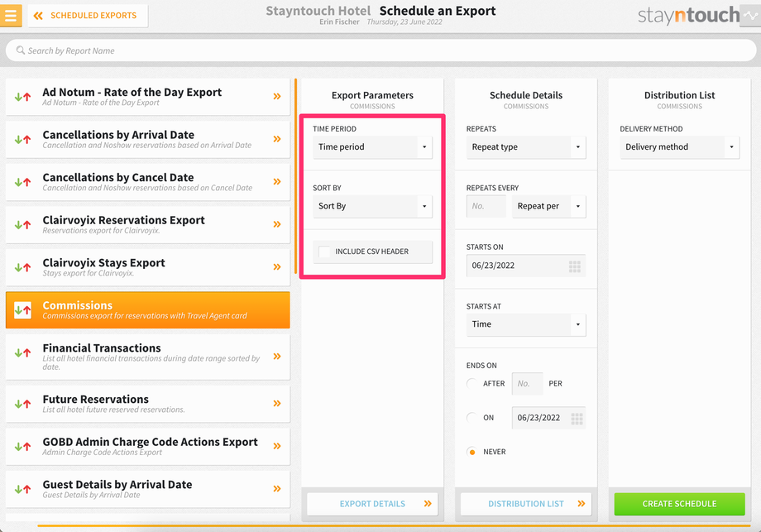Click the Export Details button

(x=372, y=504)
